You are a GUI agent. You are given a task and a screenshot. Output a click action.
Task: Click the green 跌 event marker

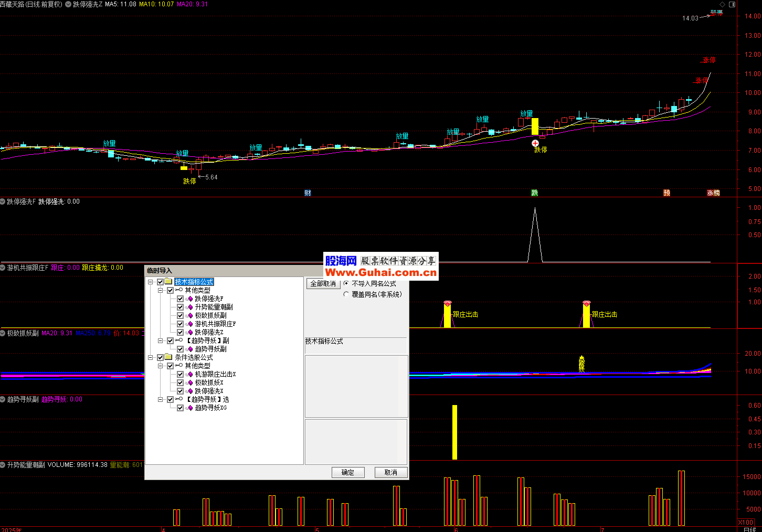[534, 193]
